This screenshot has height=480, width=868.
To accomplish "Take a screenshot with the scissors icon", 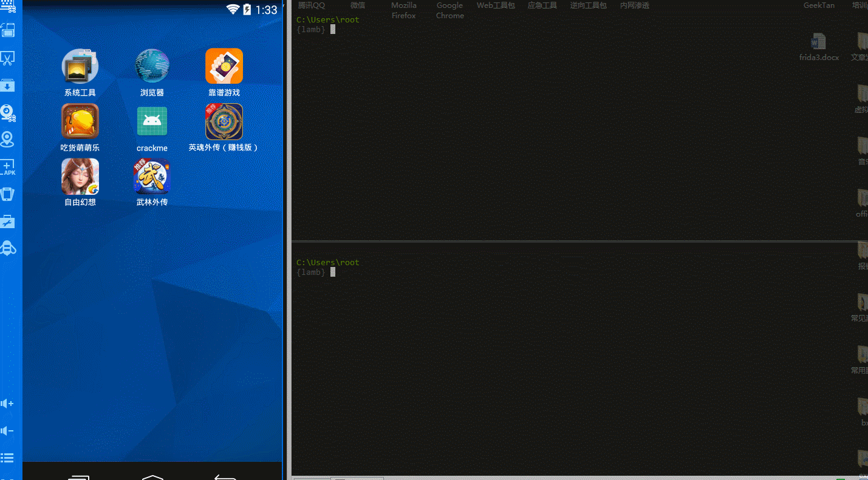I will point(8,58).
